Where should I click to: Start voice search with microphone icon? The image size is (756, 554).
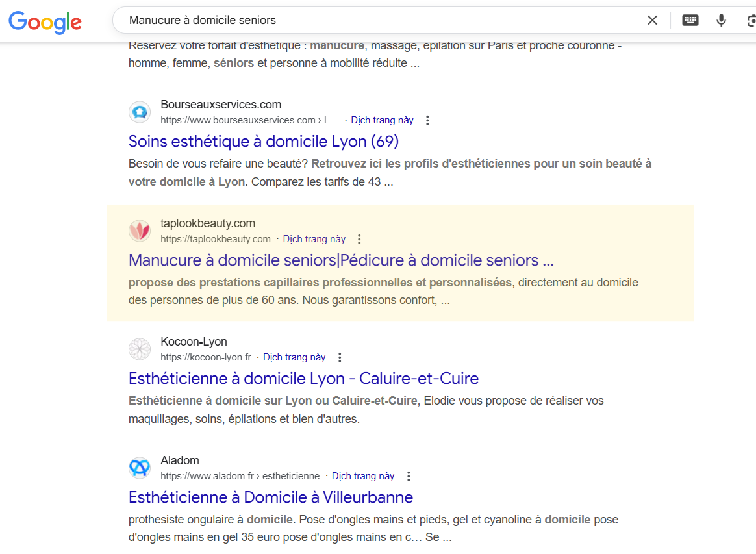click(721, 20)
